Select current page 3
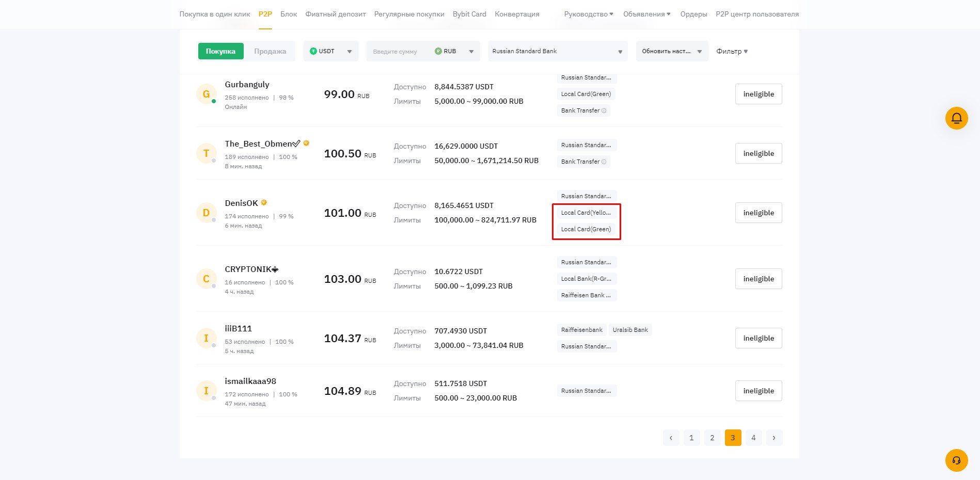 tap(733, 438)
